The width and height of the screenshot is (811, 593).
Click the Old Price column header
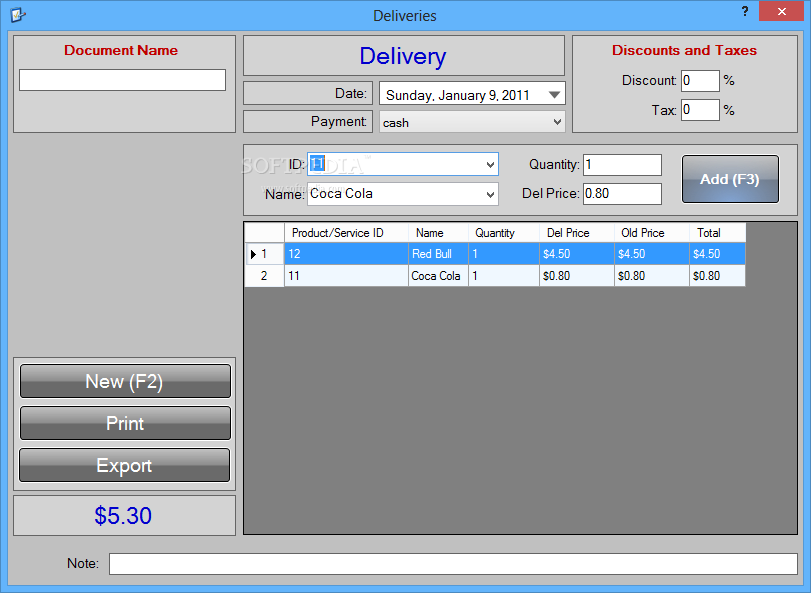coord(652,233)
